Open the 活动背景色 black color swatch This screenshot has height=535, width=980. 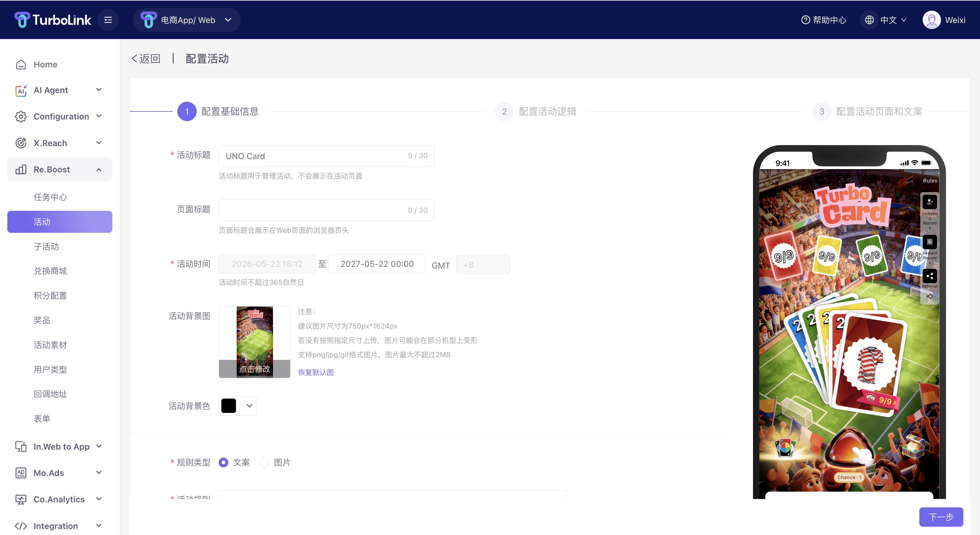tap(229, 406)
